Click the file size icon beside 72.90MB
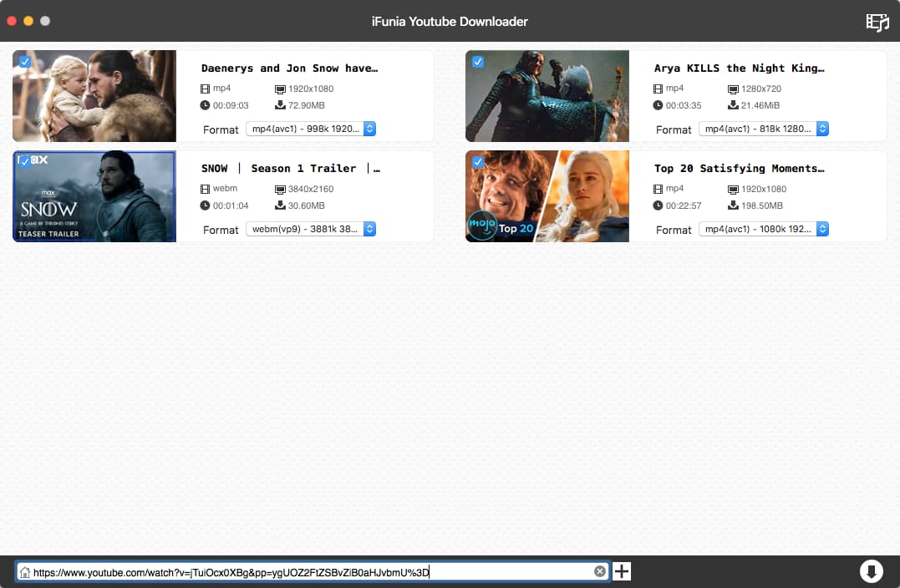Viewport: 900px width, 588px height. [x=279, y=105]
